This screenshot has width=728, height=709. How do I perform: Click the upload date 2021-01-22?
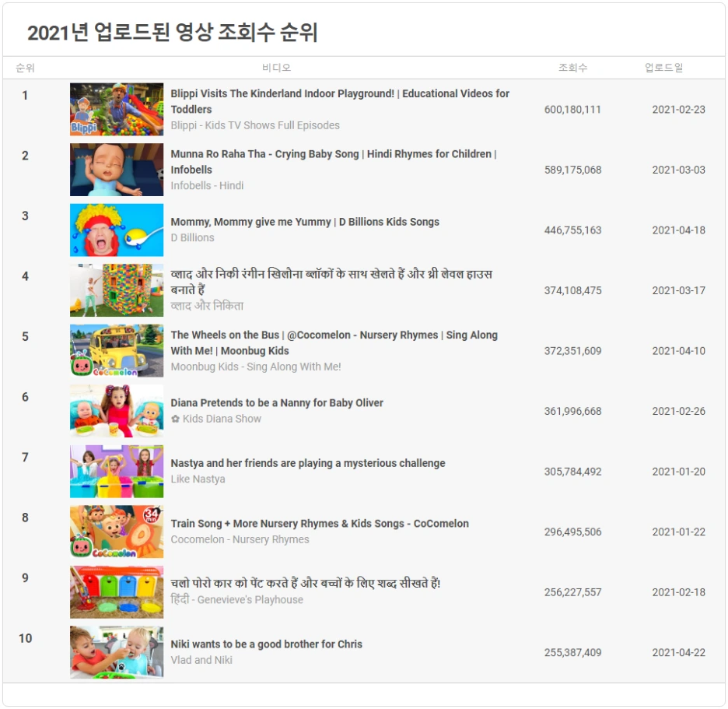(x=678, y=532)
